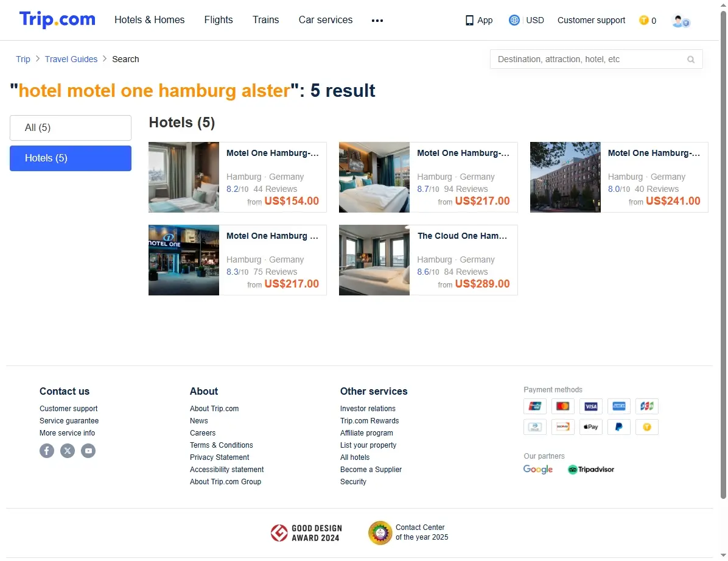Click the search magnifier icon
The height and width of the screenshot is (561, 728).
(x=691, y=60)
